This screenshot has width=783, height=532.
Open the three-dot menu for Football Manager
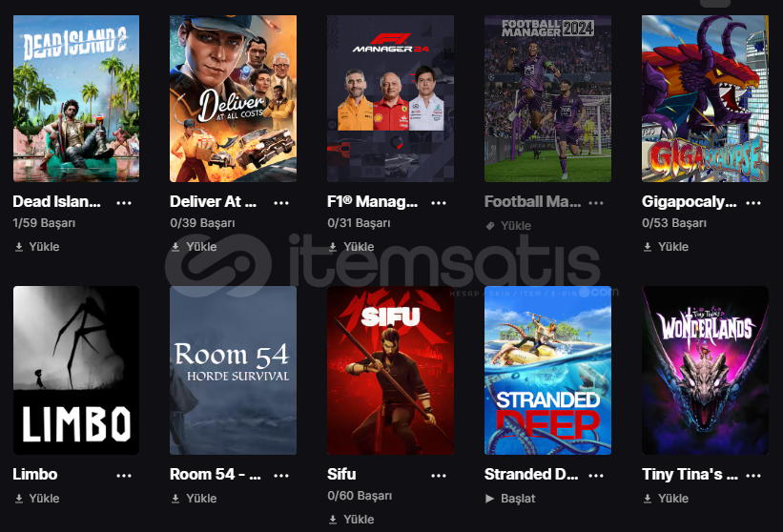point(596,203)
